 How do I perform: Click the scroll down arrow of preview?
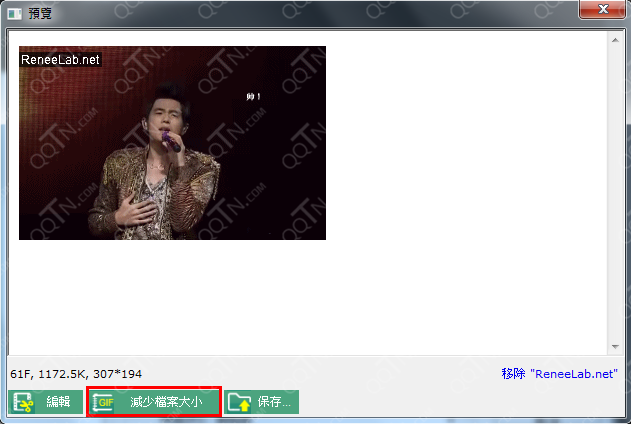coord(616,347)
